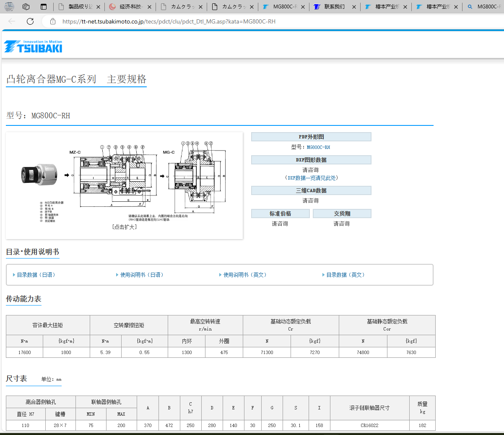The width and height of the screenshot is (504, 435).
Task: Switch to the 联系我们 tab
Action: click(x=335, y=7)
